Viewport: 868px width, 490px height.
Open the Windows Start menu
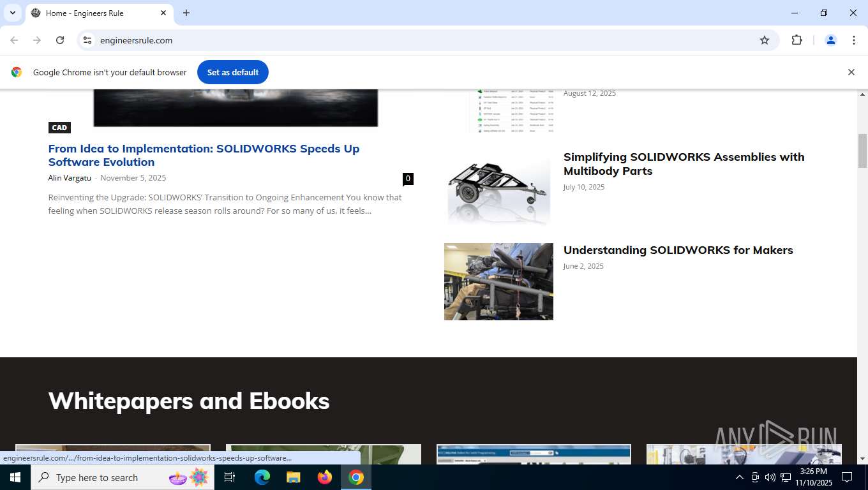15,477
